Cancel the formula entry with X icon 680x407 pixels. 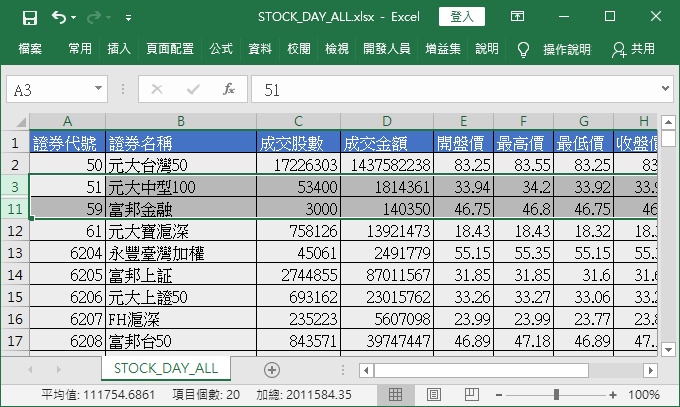(x=157, y=89)
